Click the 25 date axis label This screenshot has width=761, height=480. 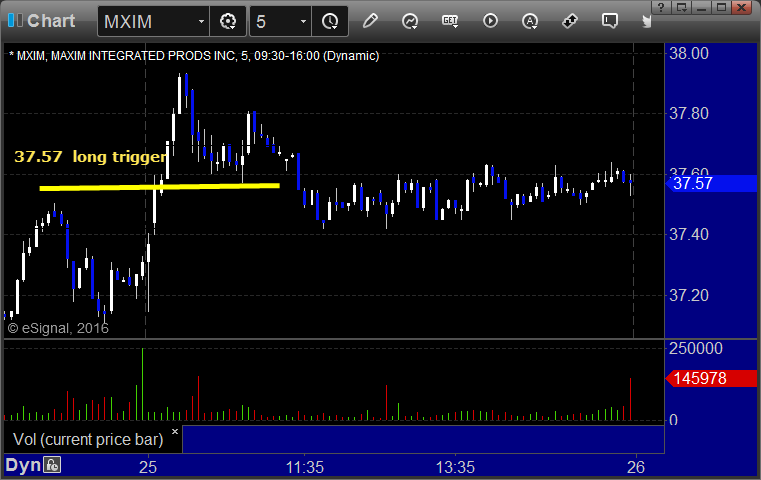point(148,467)
